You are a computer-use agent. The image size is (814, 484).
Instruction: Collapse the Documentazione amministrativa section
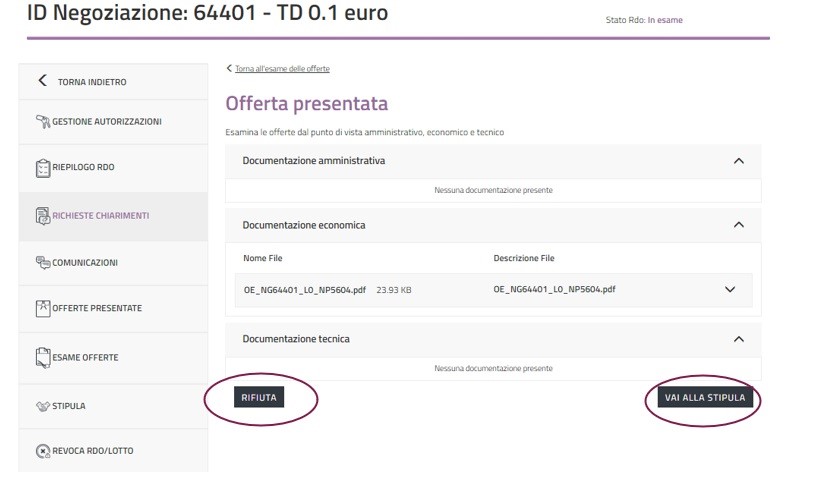point(739,160)
